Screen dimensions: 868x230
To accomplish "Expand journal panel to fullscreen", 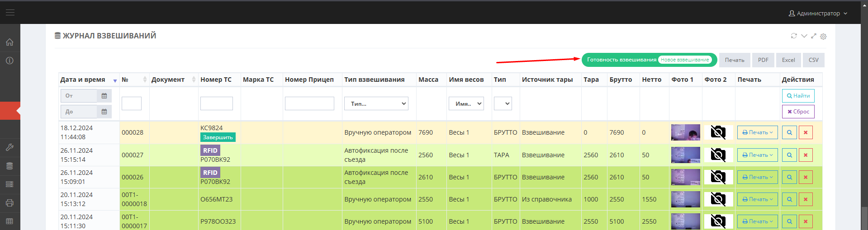I will click(813, 36).
